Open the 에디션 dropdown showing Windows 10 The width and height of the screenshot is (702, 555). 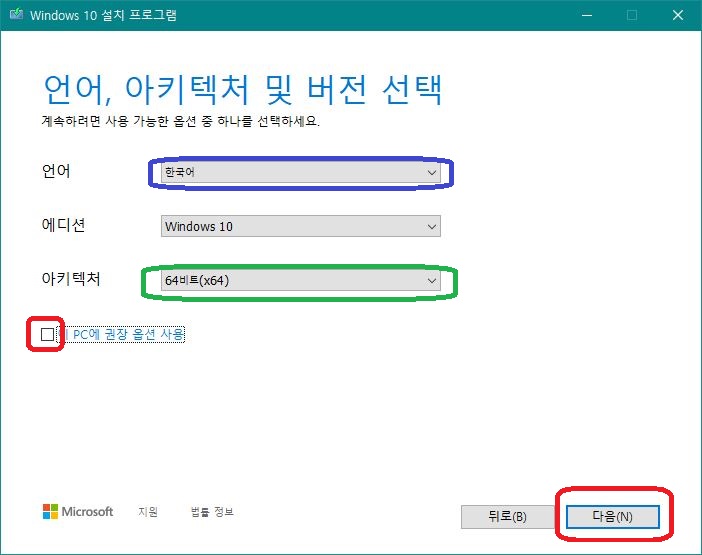[x=301, y=226]
